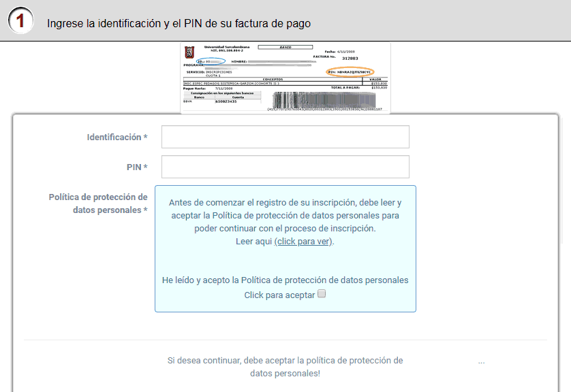
Task: Click the step heading 'Ingrese la identificación'
Action: tap(179, 23)
